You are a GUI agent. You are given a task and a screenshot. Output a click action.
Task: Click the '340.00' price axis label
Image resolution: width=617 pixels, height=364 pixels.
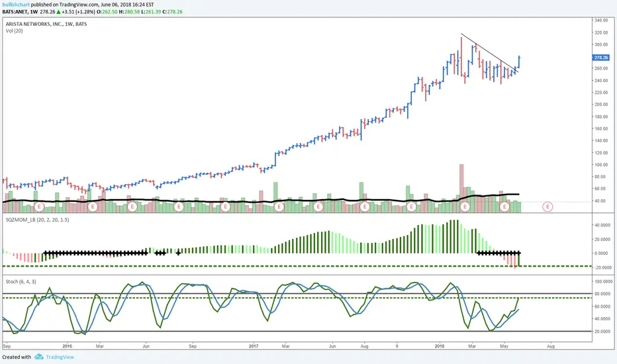pos(601,20)
